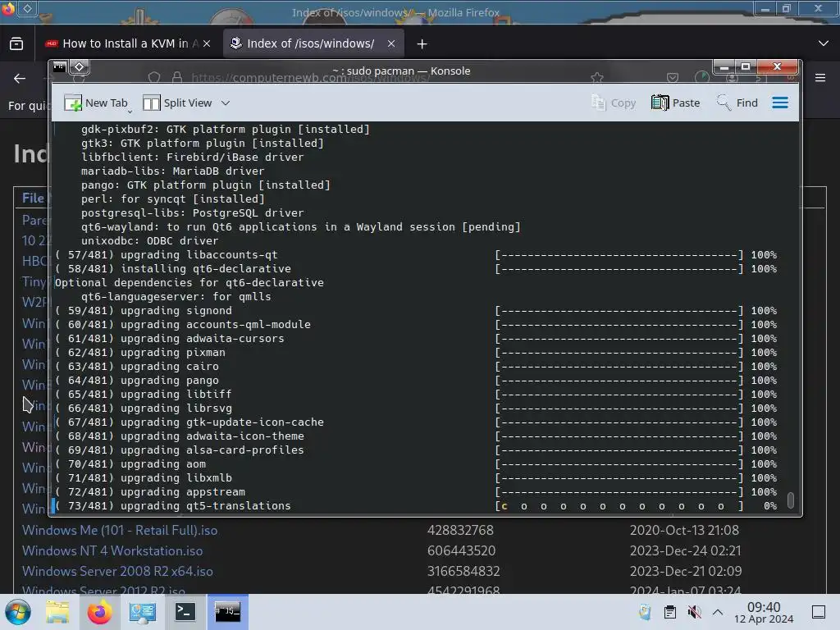The image size is (840, 630).
Task: Open the 'Windows Server 2012 R2.iso' link
Action: tap(103, 590)
